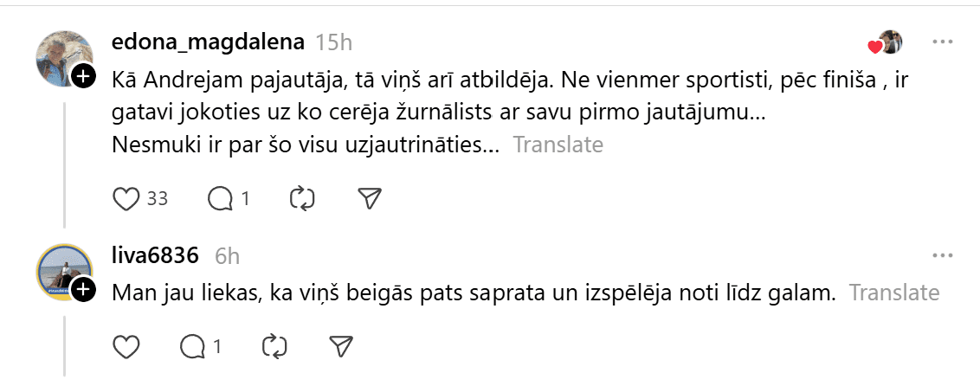The height and width of the screenshot is (386, 980).
Task: Open liva6836's profile via username
Action: [x=156, y=255]
